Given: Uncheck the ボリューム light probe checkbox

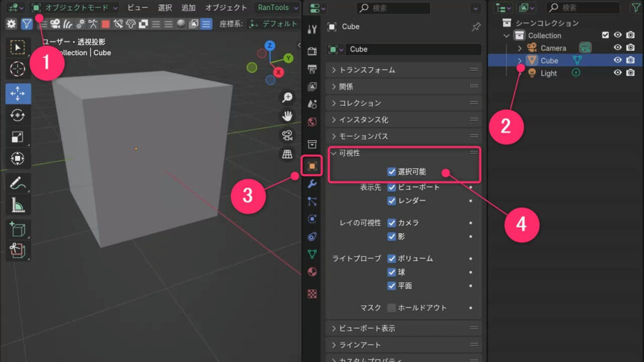Looking at the screenshot, I should click(391, 258).
